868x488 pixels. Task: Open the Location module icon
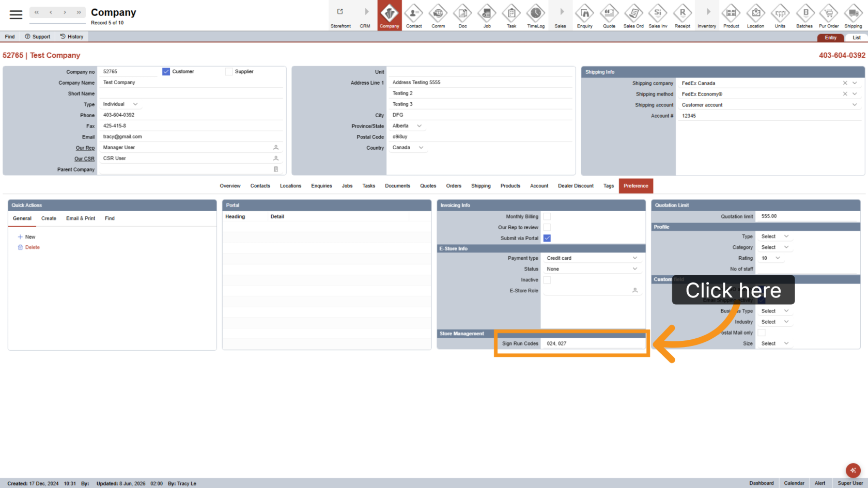[755, 15]
